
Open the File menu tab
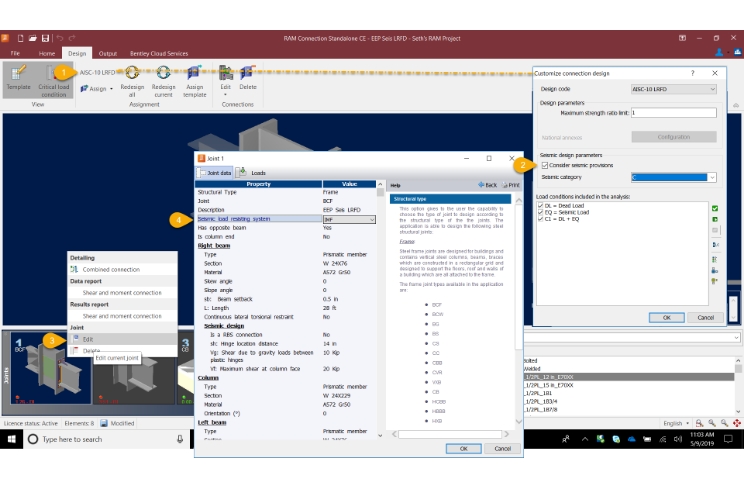pyautogui.click(x=15, y=53)
